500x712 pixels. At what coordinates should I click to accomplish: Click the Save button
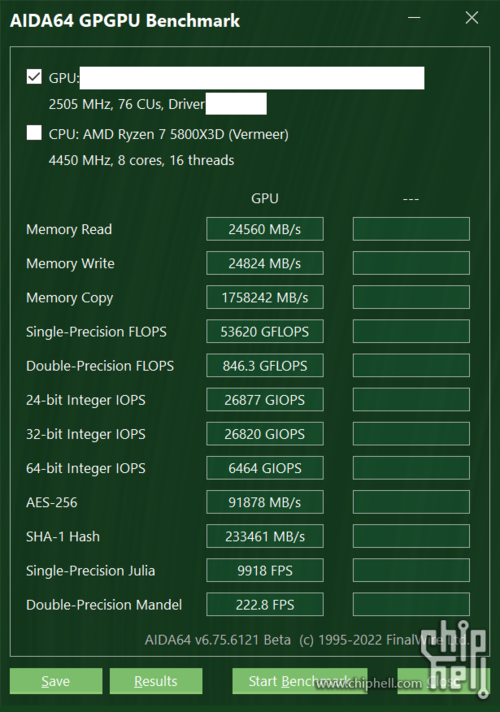click(56, 681)
